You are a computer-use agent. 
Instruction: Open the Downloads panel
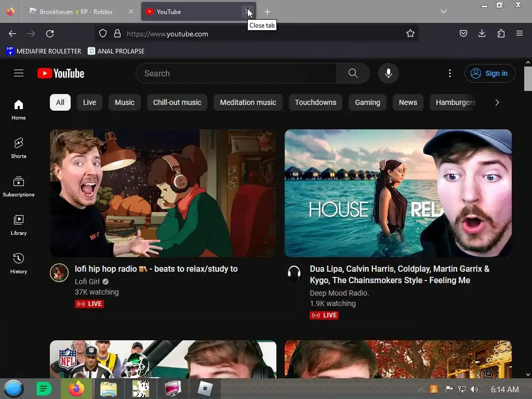click(482, 33)
